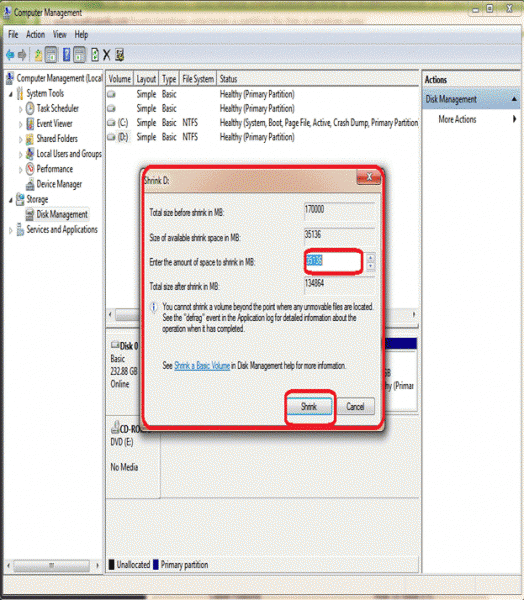Click the Shrink button
The image size is (524, 600).
click(309, 407)
